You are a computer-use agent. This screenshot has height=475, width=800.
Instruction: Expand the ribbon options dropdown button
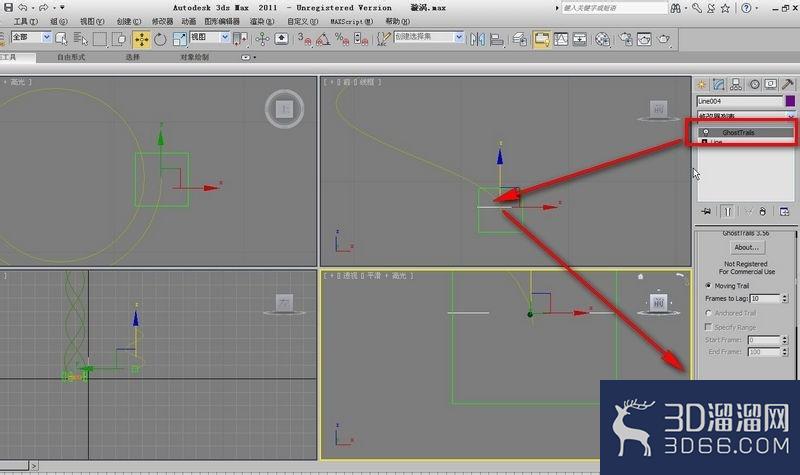247,58
